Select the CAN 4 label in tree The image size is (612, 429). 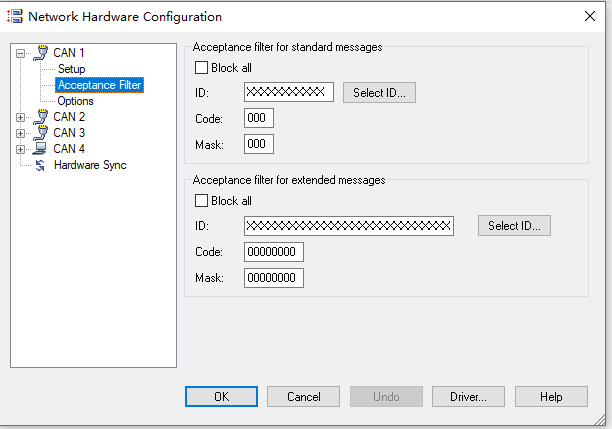coord(69,149)
